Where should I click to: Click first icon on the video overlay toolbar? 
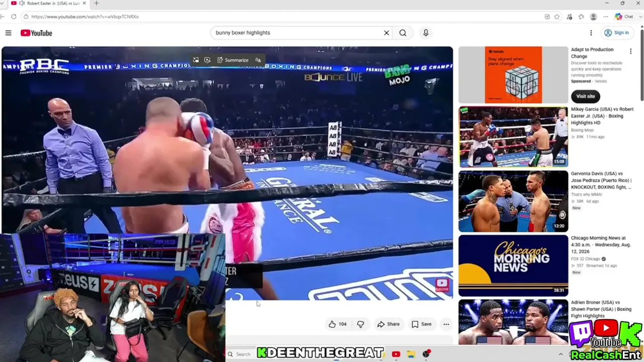pyautogui.click(x=196, y=60)
